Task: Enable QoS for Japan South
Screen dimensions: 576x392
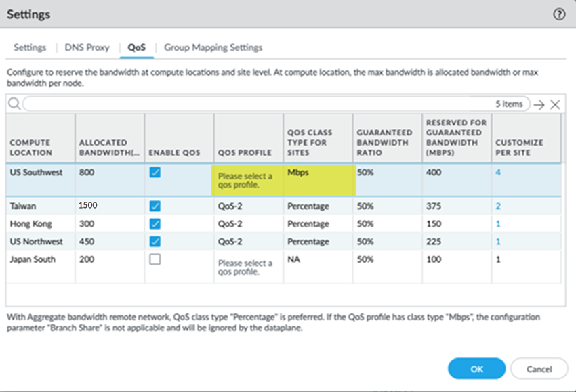Action: [x=155, y=259]
